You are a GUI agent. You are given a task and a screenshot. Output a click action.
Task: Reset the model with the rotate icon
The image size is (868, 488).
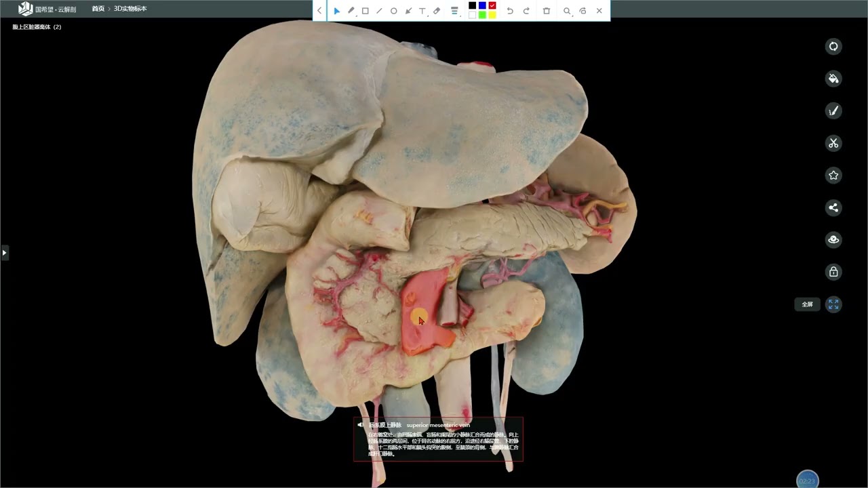click(x=833, y=46)
